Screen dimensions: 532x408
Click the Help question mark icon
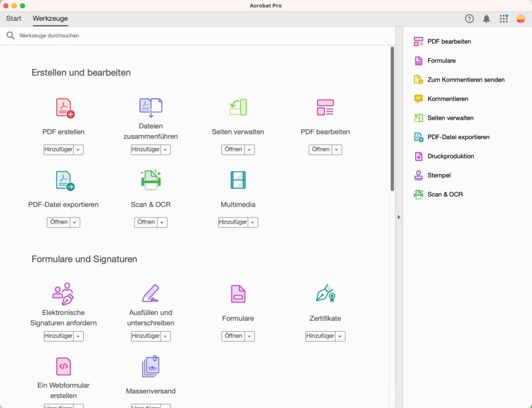(469, 18)
